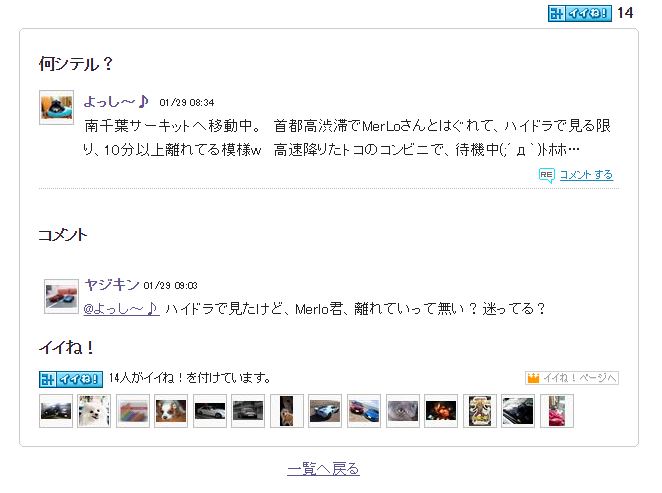Open イイね！ページへ link
The width and height of the screenshot is (662, 493).
(x=579, y=378)
